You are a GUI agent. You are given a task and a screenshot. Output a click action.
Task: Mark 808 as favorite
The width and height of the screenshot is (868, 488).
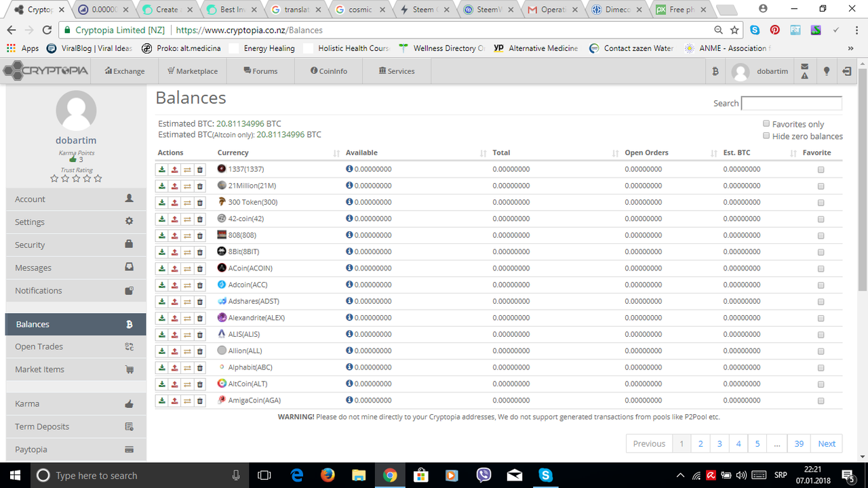[821, 236]
